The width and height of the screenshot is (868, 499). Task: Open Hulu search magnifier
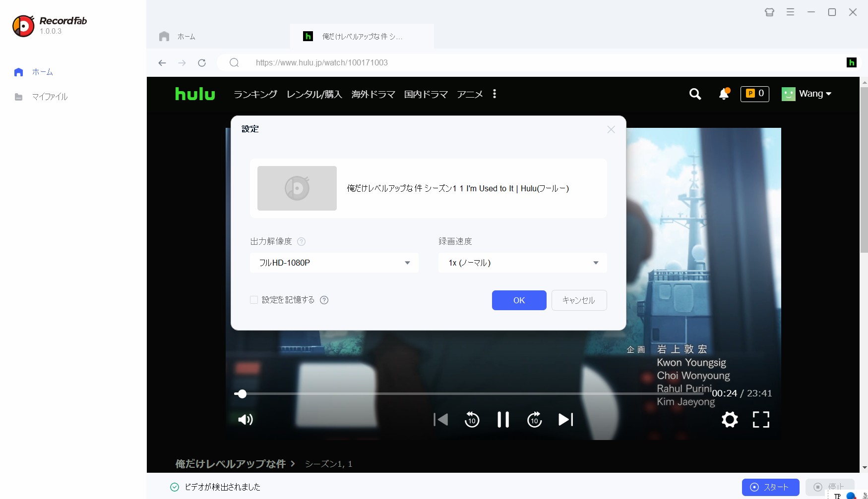tap(695, 94)
